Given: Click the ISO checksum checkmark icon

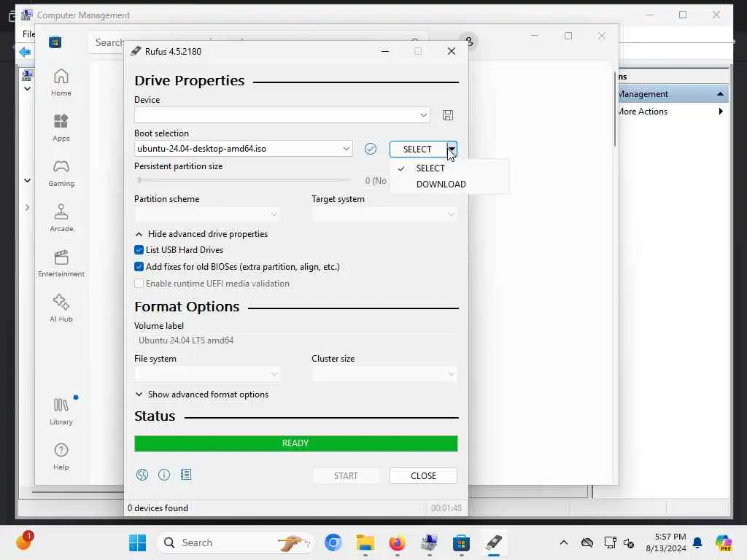Looking at the screenshot, I should (370, 149).
